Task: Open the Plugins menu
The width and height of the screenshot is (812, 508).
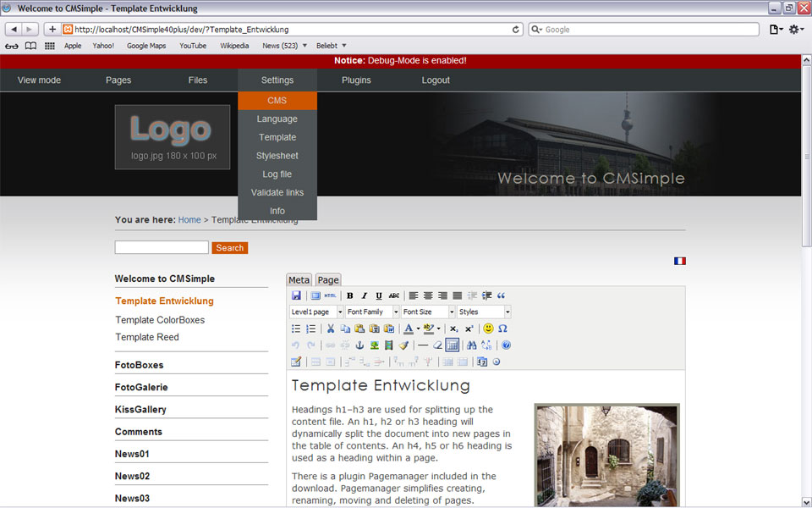Action: [x=356, y=80]
